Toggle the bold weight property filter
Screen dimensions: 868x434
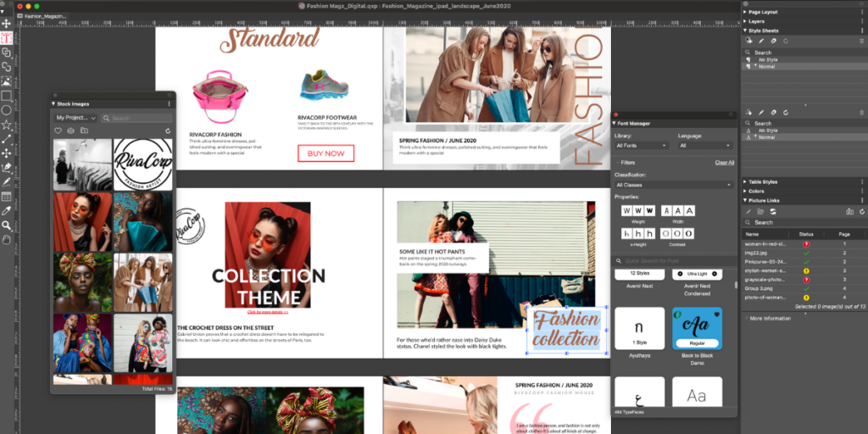point(649,210)
